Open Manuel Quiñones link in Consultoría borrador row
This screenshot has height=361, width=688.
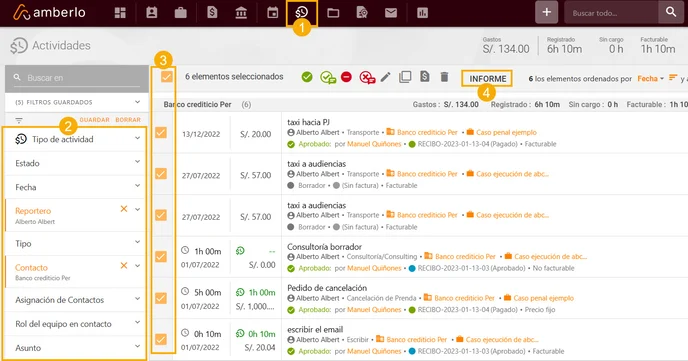(374, 268)
